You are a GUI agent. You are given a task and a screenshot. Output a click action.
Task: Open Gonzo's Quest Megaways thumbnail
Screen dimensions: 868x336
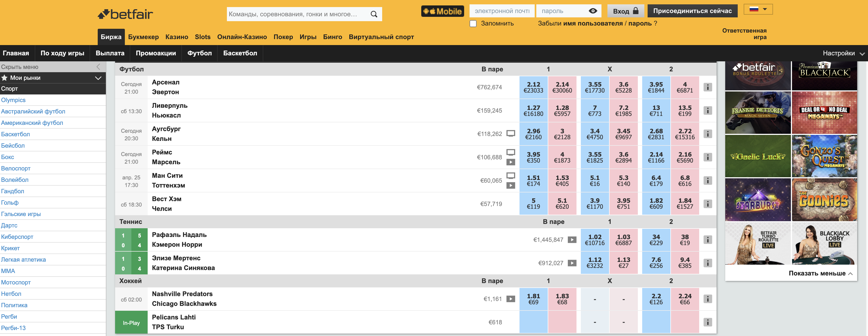[x=824, y=156]
